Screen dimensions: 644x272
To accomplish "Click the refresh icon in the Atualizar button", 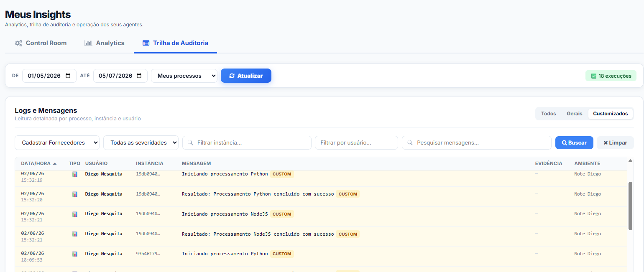I will click(232, 76).
